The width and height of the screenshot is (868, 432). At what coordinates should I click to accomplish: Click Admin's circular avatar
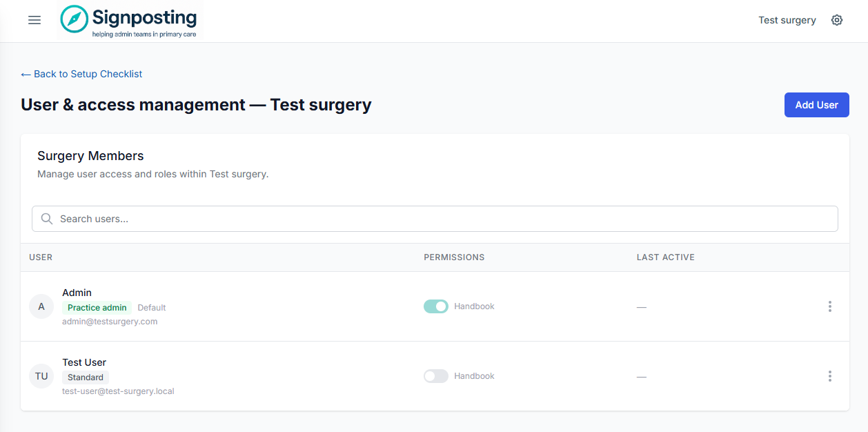point(41,306)
